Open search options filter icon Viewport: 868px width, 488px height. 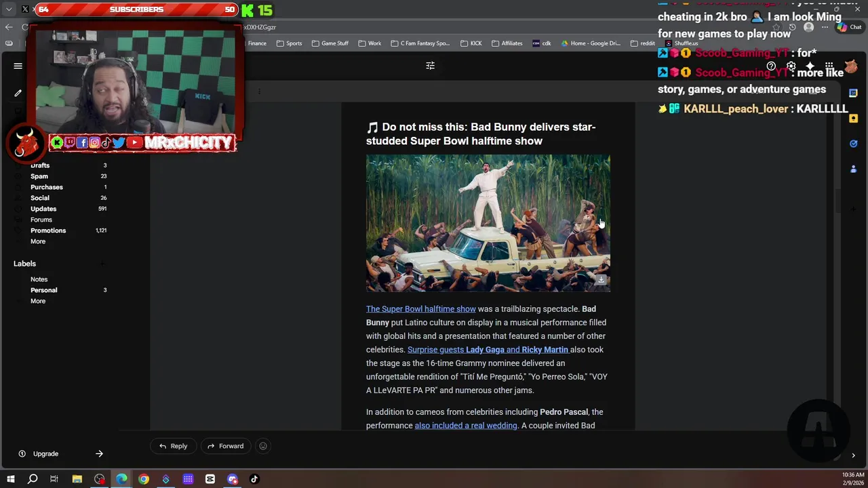point(430,66)
